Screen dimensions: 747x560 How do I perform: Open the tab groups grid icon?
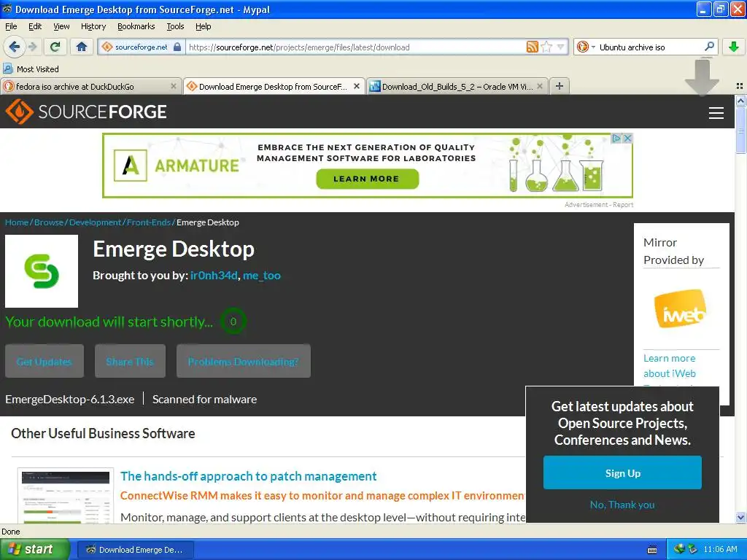coord(740,86)
